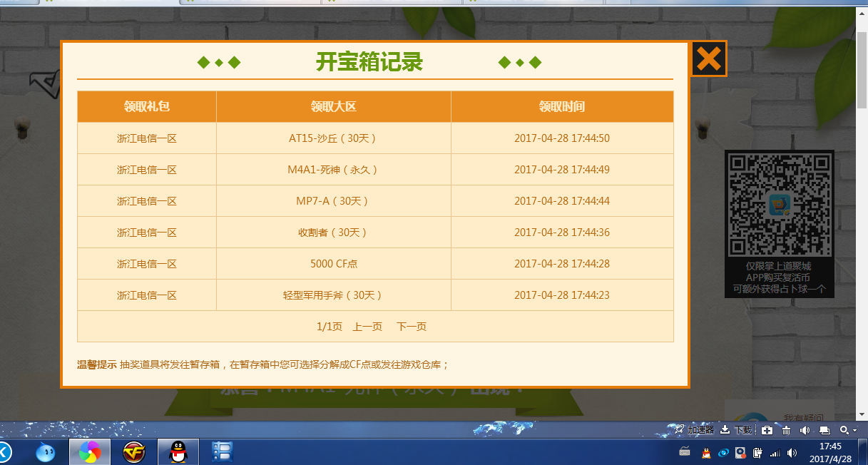
Task: Open QQ penguin in the system tray
Action: pyautogui.click(x=706, y=452)
